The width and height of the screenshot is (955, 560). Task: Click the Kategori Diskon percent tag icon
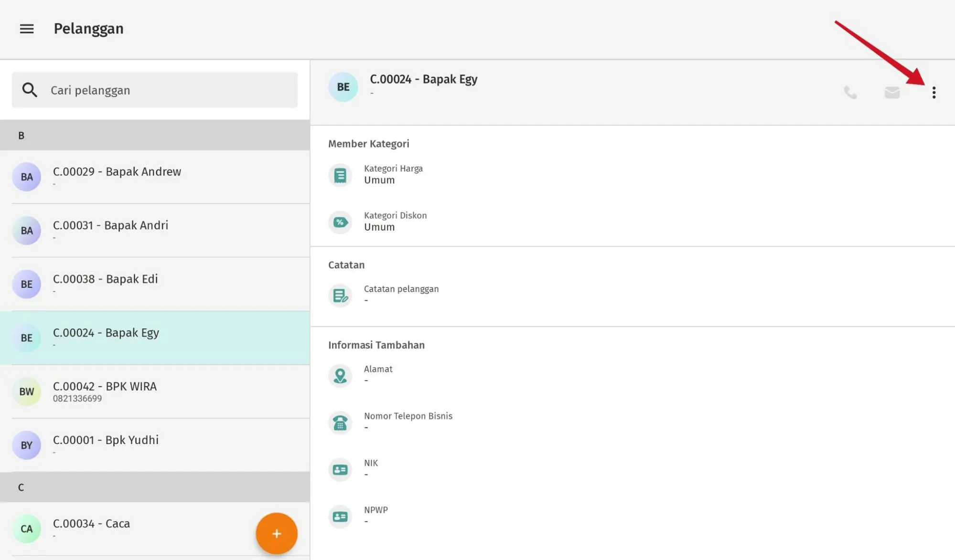tap(340, 222)
